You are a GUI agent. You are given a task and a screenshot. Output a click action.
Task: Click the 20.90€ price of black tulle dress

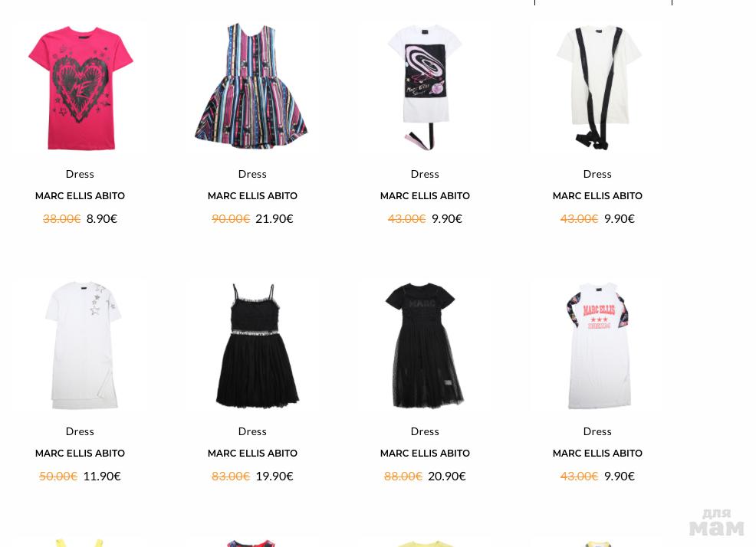pos(447,477)
